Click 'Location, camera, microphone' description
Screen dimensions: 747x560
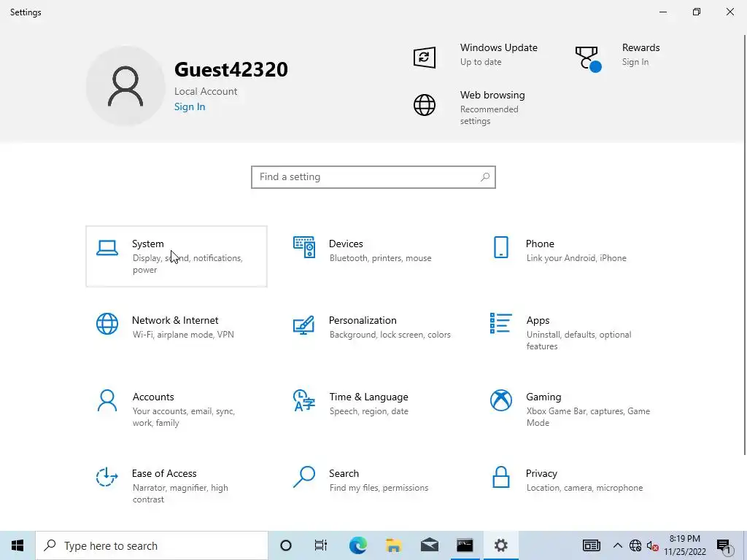(584, 488)
